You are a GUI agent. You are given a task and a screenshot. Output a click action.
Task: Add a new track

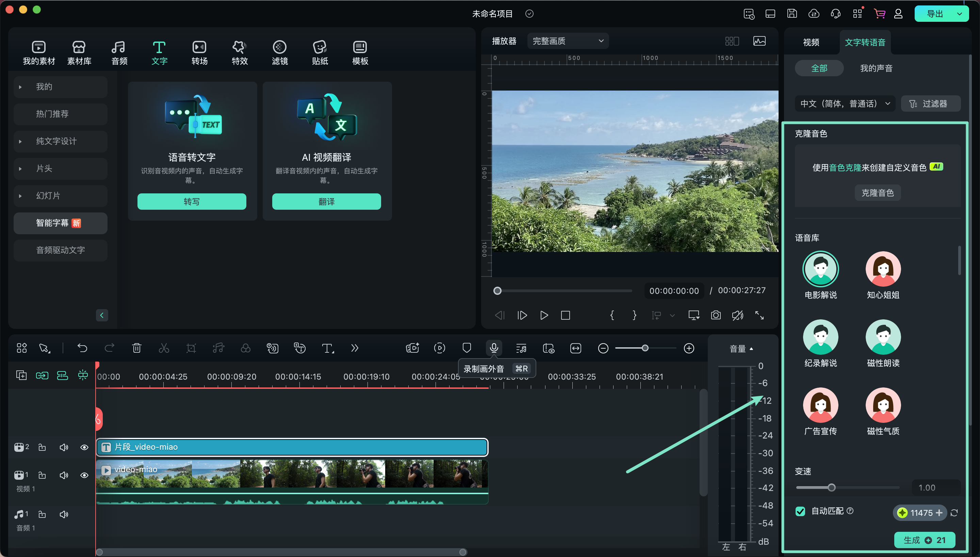[x=21, y=375]
